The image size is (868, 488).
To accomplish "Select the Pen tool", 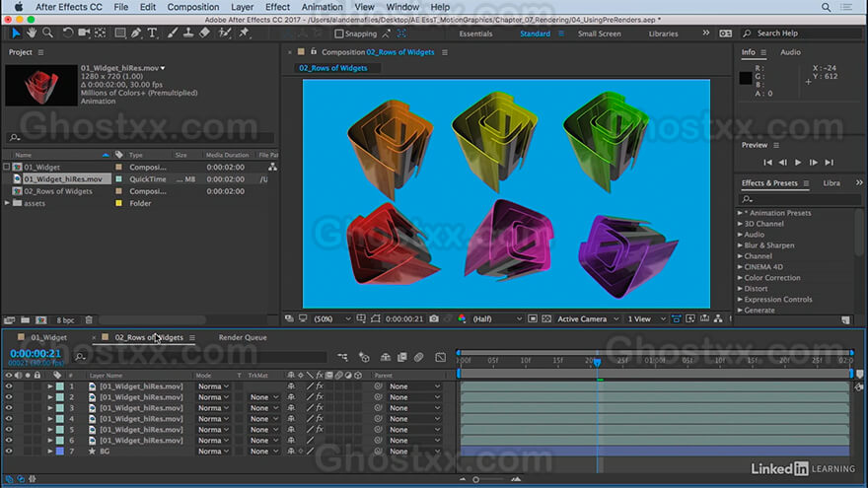I will point(136,34).
